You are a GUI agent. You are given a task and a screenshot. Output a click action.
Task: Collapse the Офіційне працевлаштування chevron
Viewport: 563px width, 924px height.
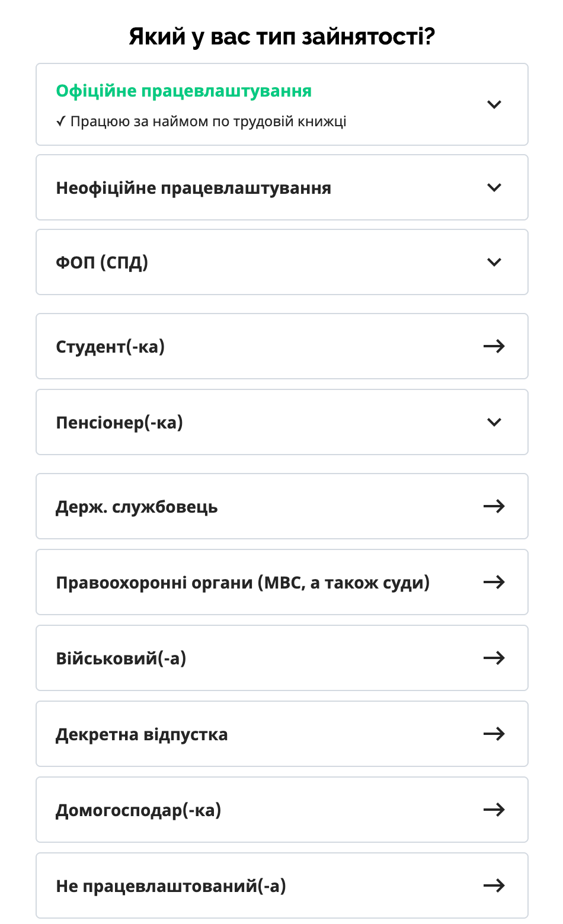point(494,104)
